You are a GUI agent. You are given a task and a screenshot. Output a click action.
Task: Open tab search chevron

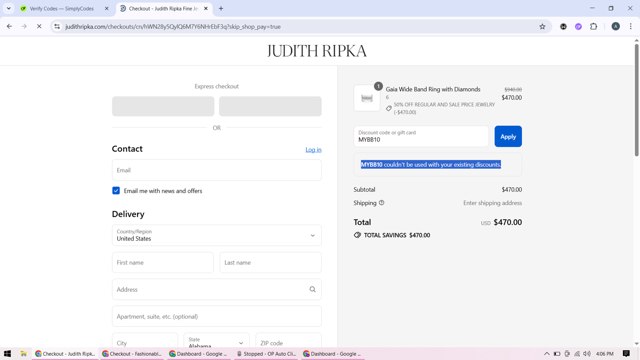tap(9, 8)
